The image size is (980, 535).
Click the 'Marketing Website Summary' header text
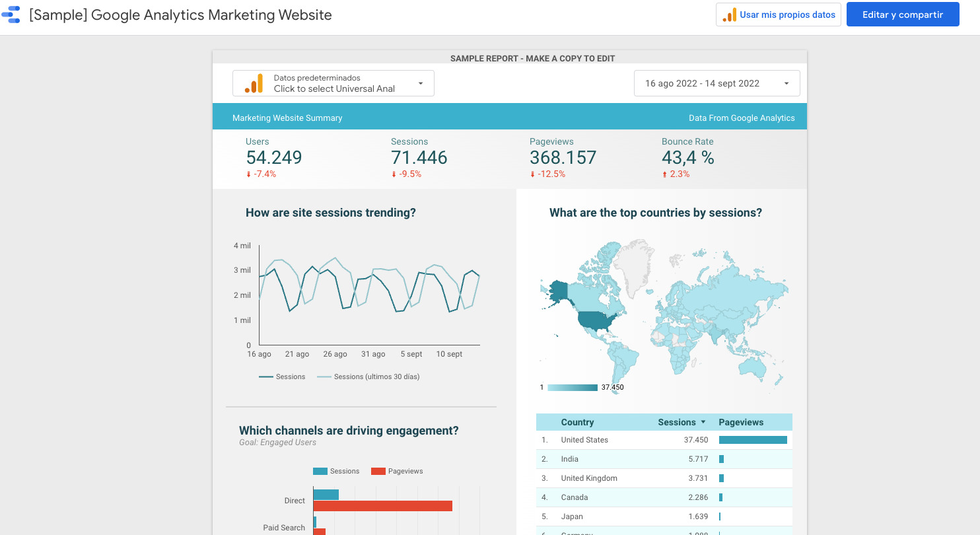pyautogui.click(x=287, y=118)
